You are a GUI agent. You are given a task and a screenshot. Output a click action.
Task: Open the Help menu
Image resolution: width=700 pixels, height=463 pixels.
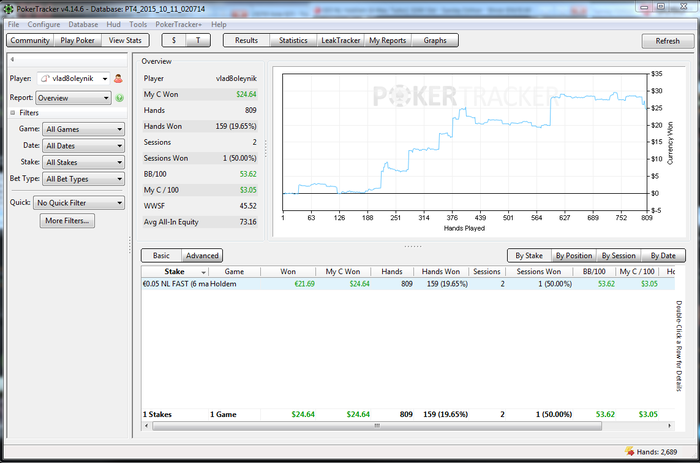pos(219,25)
